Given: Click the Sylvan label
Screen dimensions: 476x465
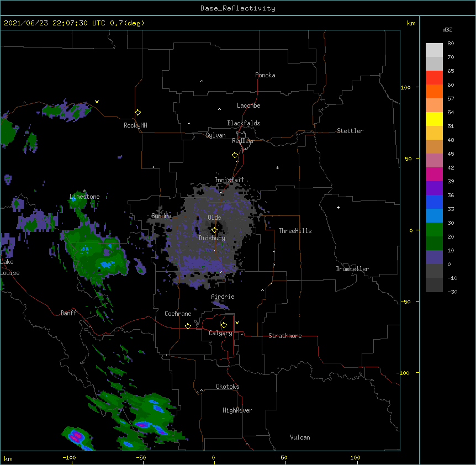Looking at the screenshot, I should [215, 135].
